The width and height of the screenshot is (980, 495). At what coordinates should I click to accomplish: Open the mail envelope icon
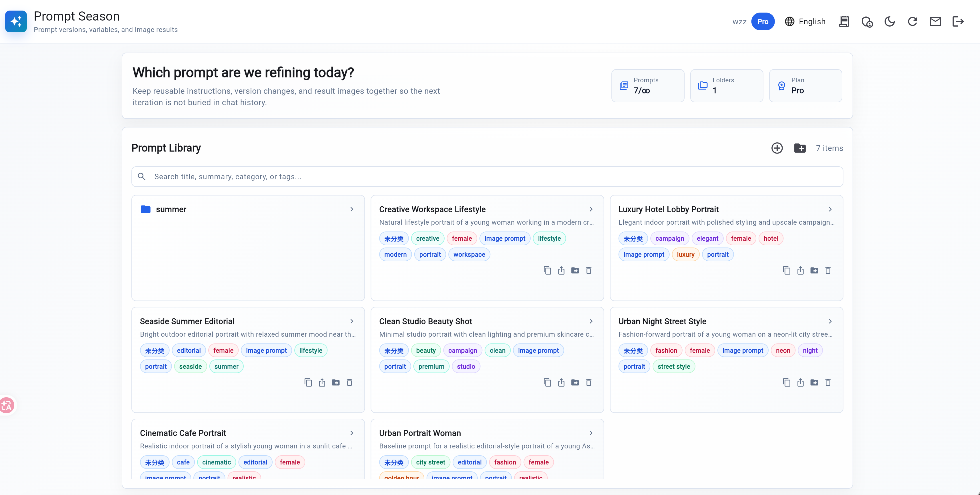coord(935,22)
